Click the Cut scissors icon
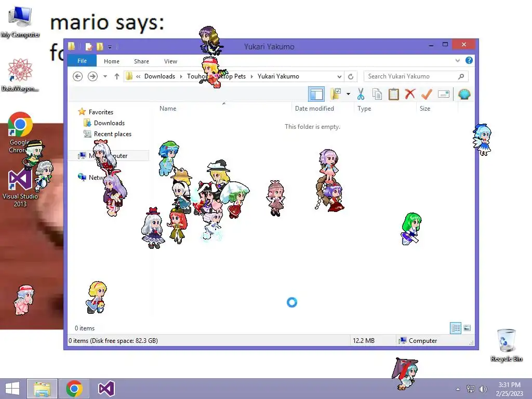 (361, 94)
